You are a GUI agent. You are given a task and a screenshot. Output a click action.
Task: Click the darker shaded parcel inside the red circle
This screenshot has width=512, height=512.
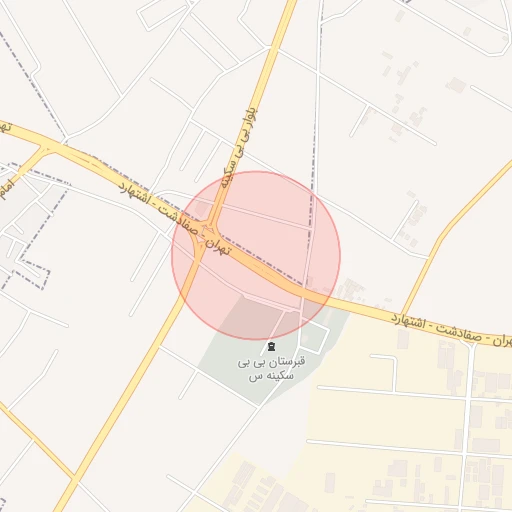251,317
